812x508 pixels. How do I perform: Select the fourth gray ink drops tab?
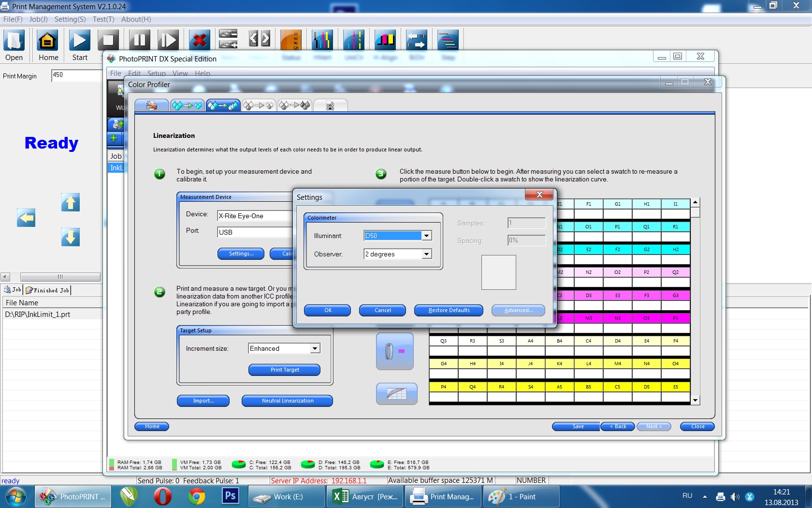pyautogui.click(x=259, y=105)
